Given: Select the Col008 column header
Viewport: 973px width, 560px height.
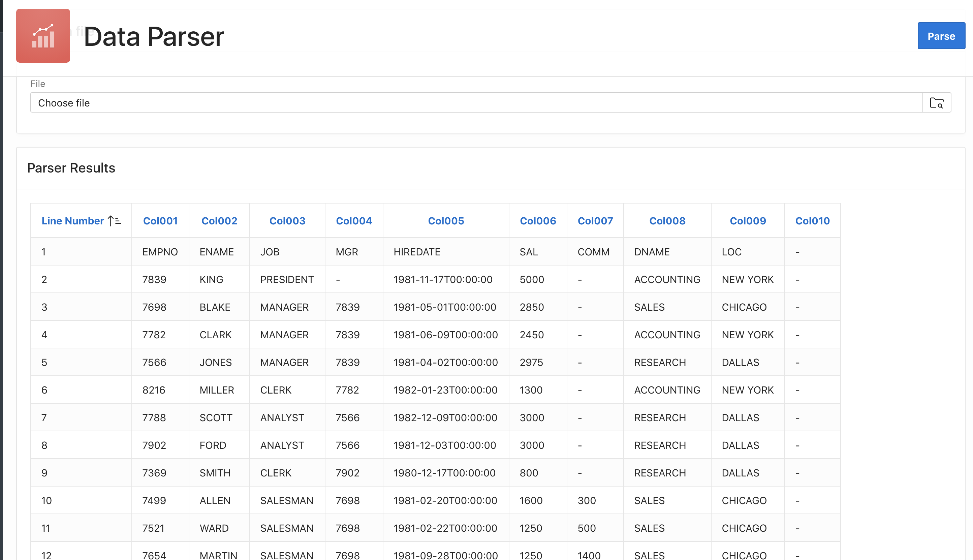Looking at the screenshot, I should coord(667,221).
